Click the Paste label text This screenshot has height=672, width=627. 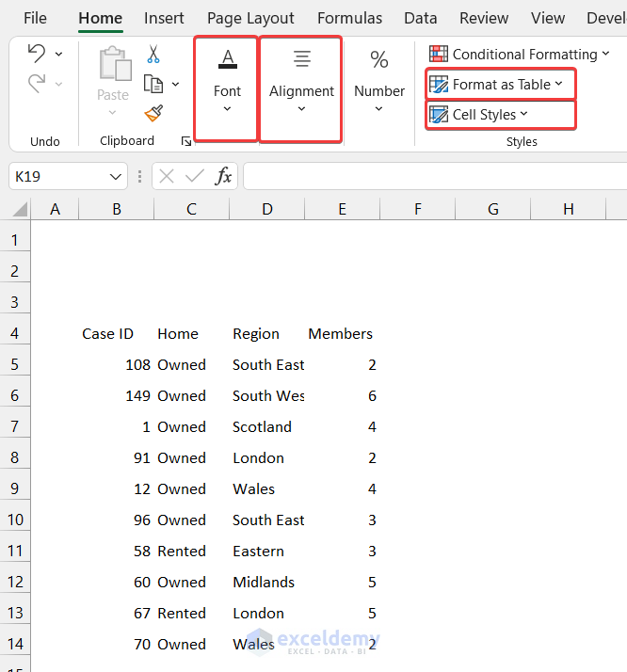point(113,95)
